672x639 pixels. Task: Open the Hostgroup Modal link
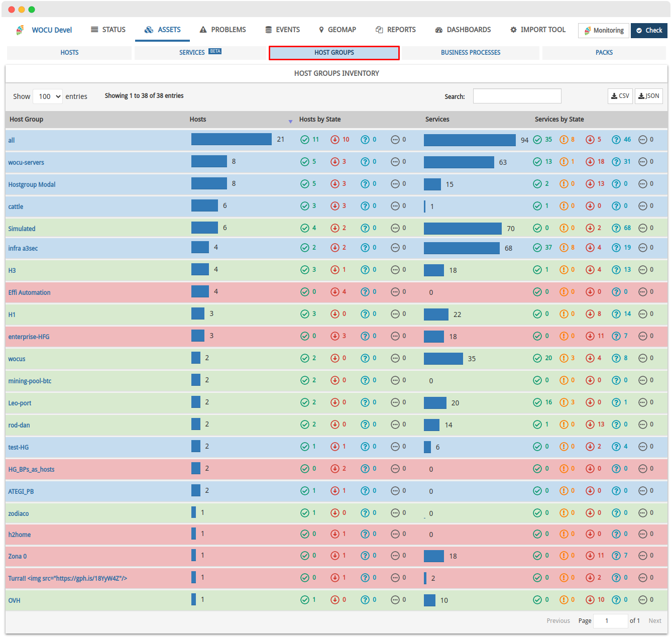click(32, 184)
